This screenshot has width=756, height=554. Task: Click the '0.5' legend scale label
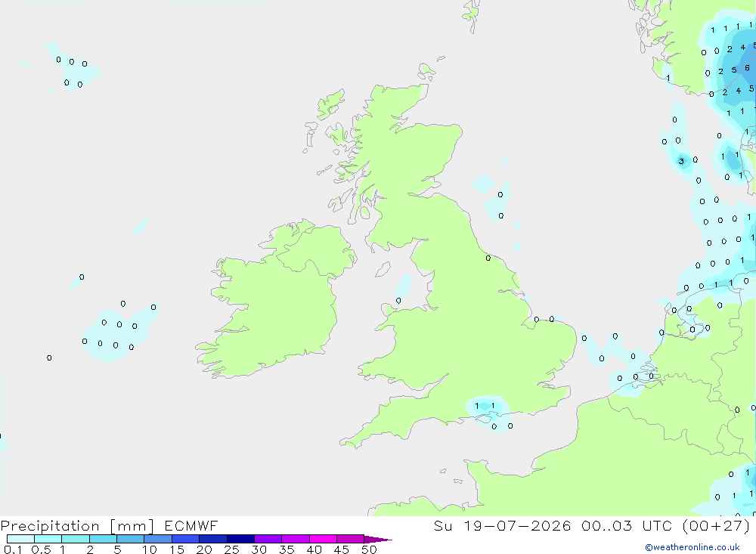41,549
